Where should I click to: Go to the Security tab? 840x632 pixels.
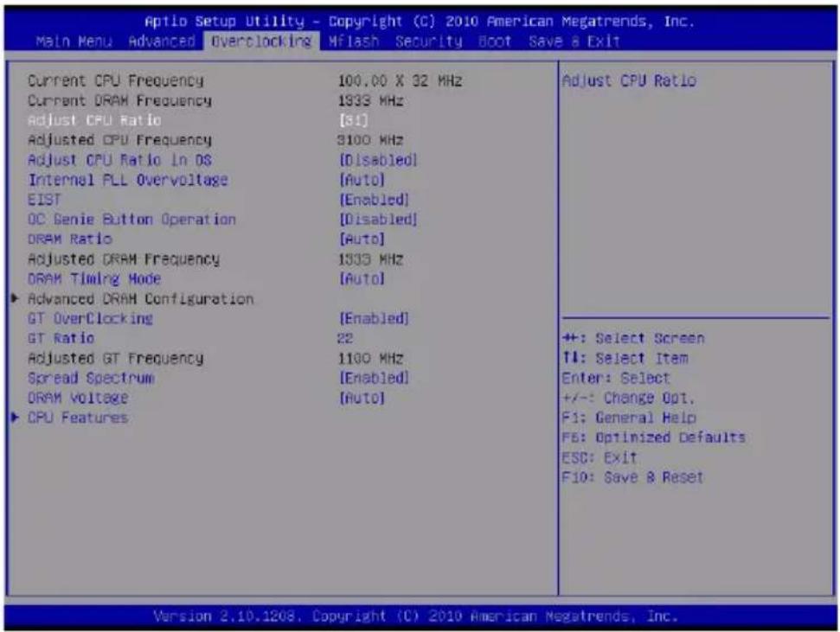tap(428, 41)
